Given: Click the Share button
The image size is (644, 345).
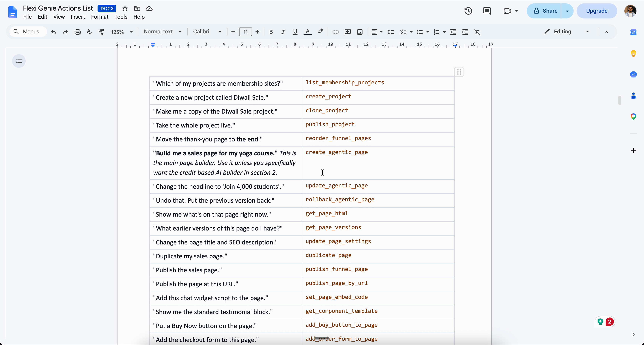Looking at the screenshot, I should click(x=544, y=11).
